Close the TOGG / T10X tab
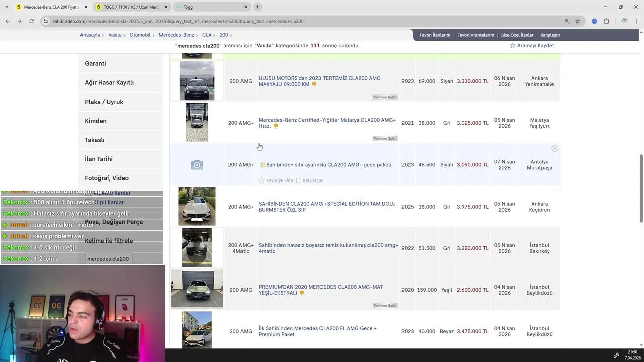This screenshot has width=644, height=362. (166, 7)
